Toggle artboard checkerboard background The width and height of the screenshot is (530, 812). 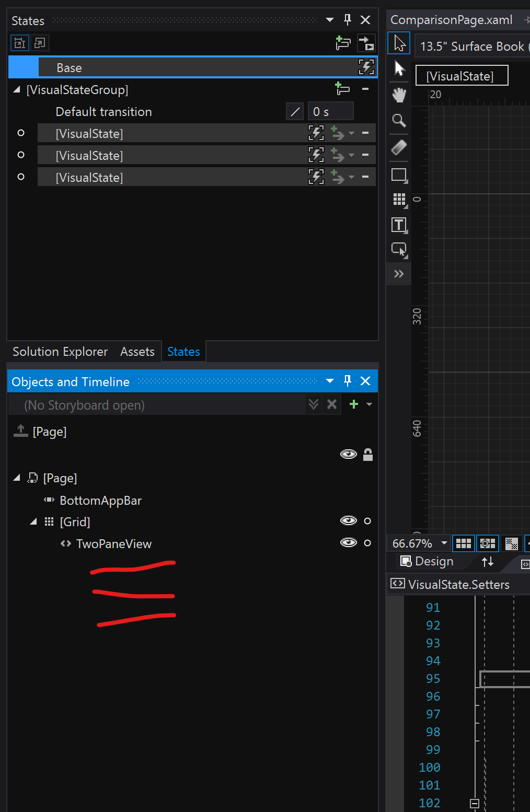click(512, 543)
